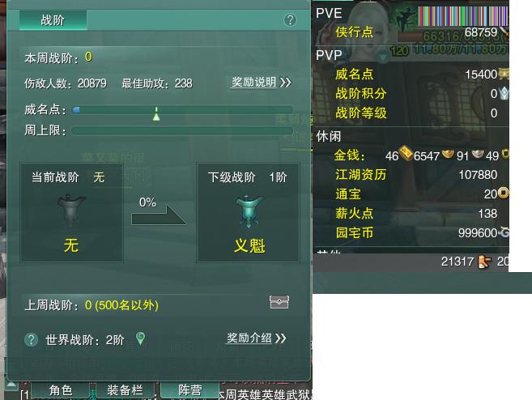Switch to the 装备栏 tab
The image size is (532, 400).
(x=125, y=389)
